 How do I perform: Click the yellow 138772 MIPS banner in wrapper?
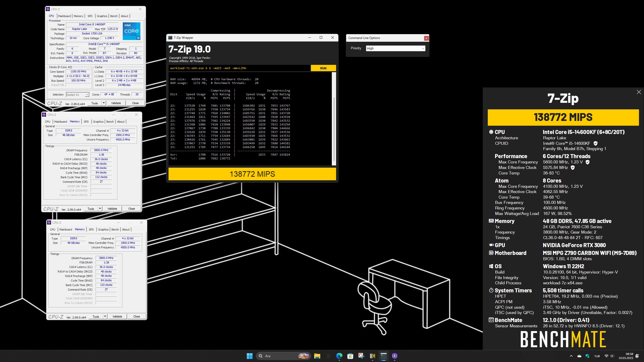tap(252, 174)
